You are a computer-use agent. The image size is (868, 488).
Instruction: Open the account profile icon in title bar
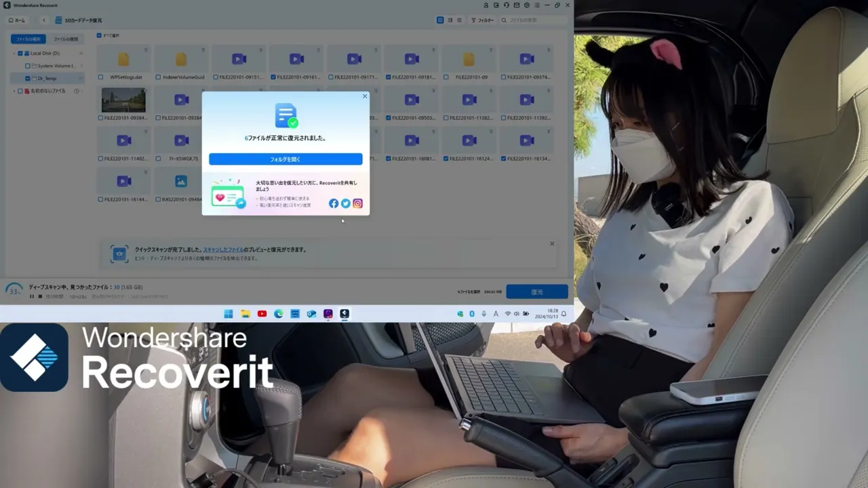tap(486, 5)
